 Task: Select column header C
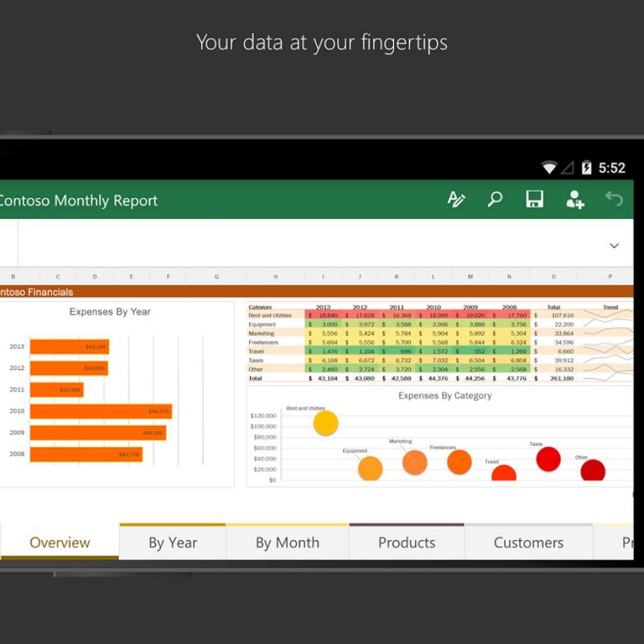(x=58, y=277)
